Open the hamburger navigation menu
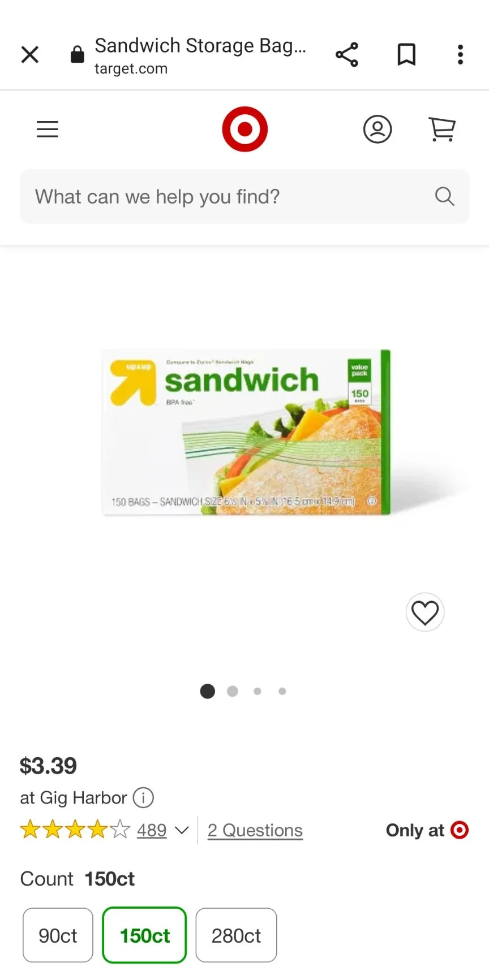 click(48, 129)
